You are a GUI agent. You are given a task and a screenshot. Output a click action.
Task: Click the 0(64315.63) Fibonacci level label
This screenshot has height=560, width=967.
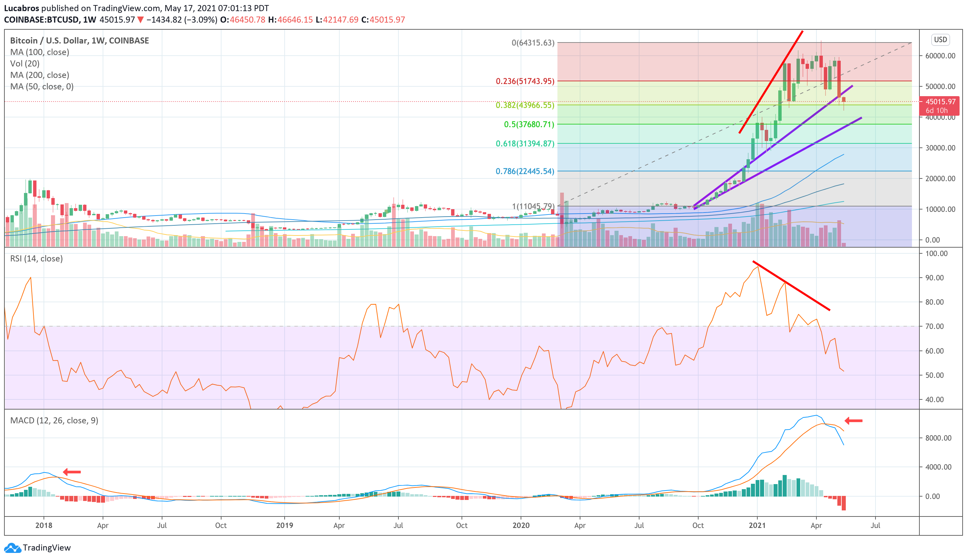tap(533, 43)
